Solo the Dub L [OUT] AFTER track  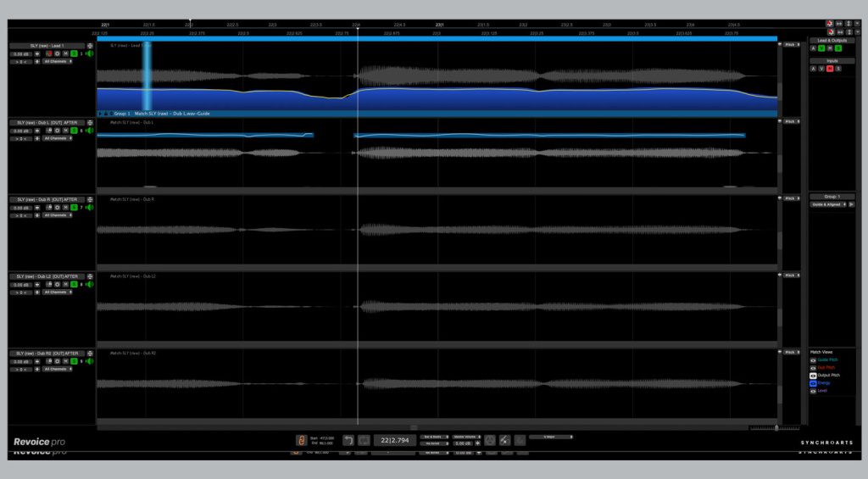74,131
